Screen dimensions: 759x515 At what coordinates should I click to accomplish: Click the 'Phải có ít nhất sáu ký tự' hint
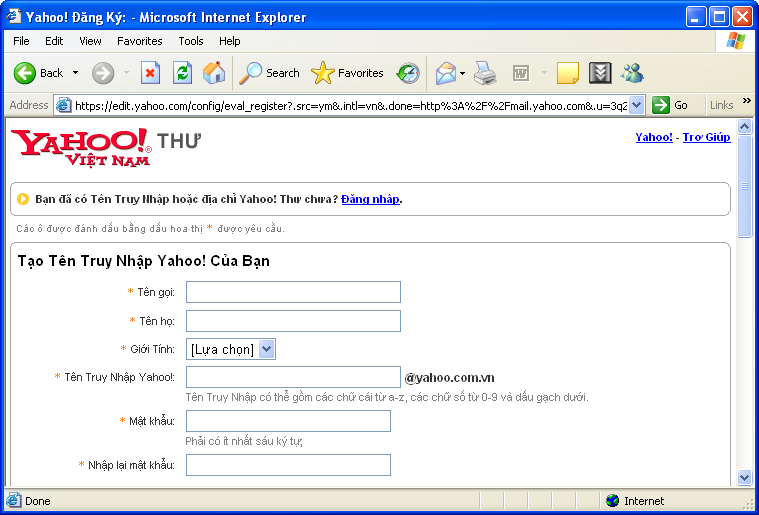tap(244, 441)
